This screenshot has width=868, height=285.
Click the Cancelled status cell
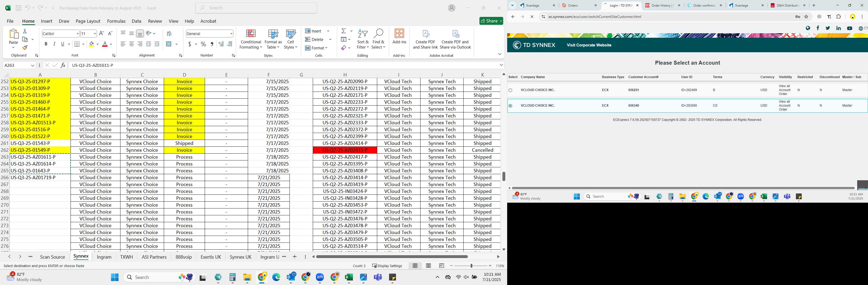(x=482, y=150)
